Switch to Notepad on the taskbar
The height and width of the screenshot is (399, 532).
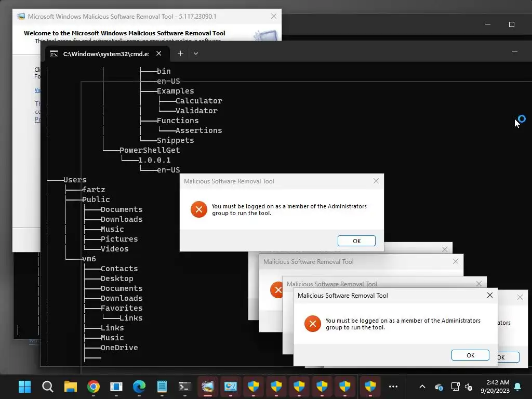pos(162,387)
